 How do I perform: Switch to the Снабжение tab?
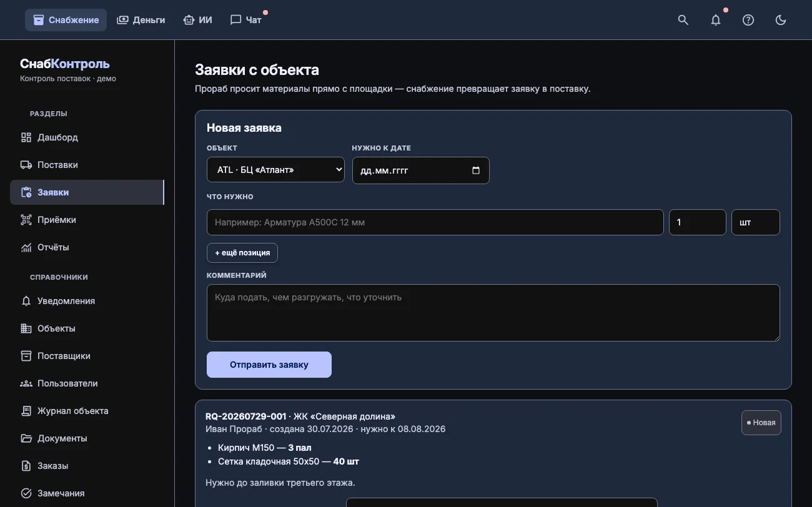[66, 20]
